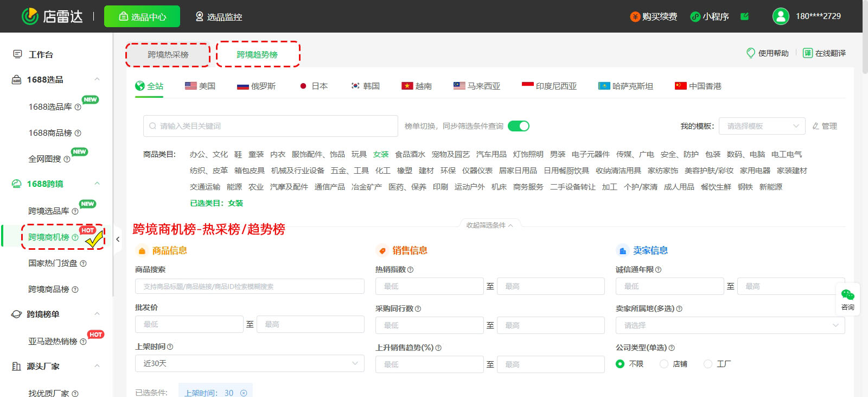This screenshot has height=397, width=868.
Task: Open the 卖家所属地 请选择 dropdown
Action: pos(730,325)
